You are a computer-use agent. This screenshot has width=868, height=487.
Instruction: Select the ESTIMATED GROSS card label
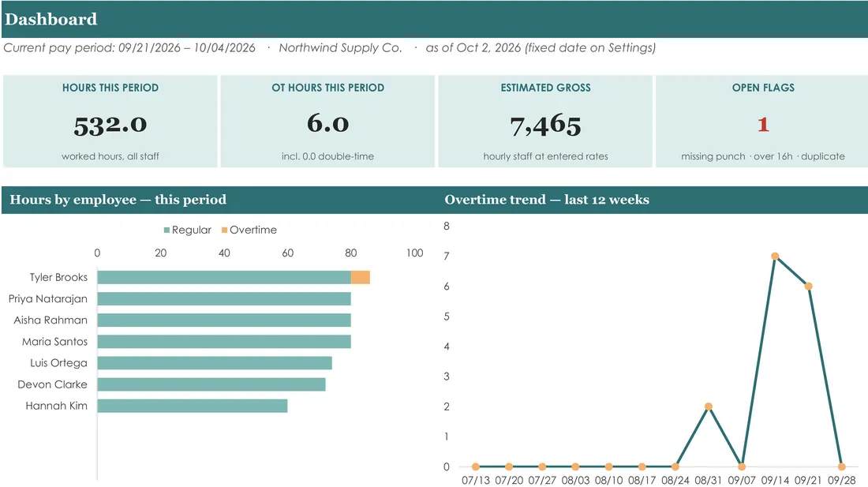[546, 88]
